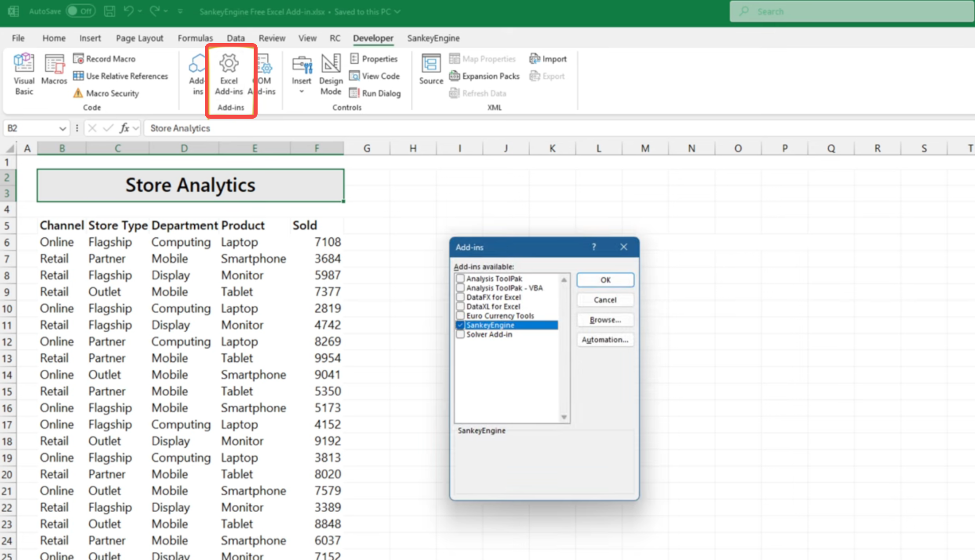This screenshot has height=560, width=975.
Task: Open the COM Add-ins button
Action: pyautogui.click(x=265, y=74)
